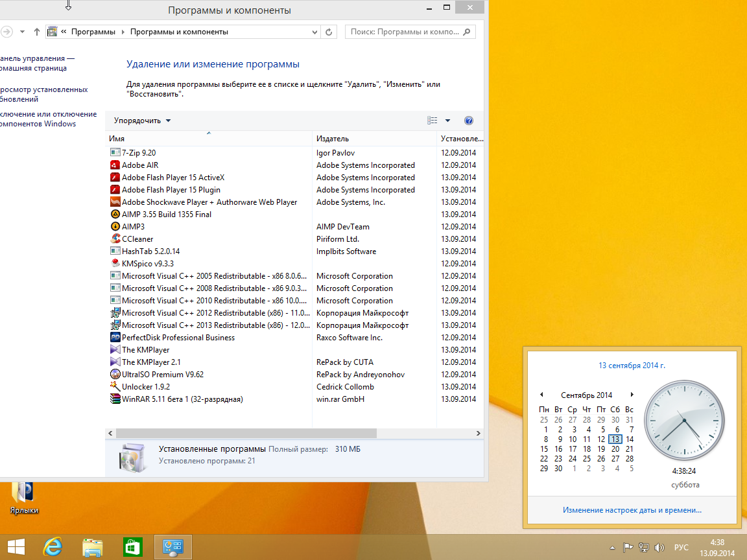Open File Explorer from the taskbar
This screenshot has width=747, height=560.
tap(93, 547)
